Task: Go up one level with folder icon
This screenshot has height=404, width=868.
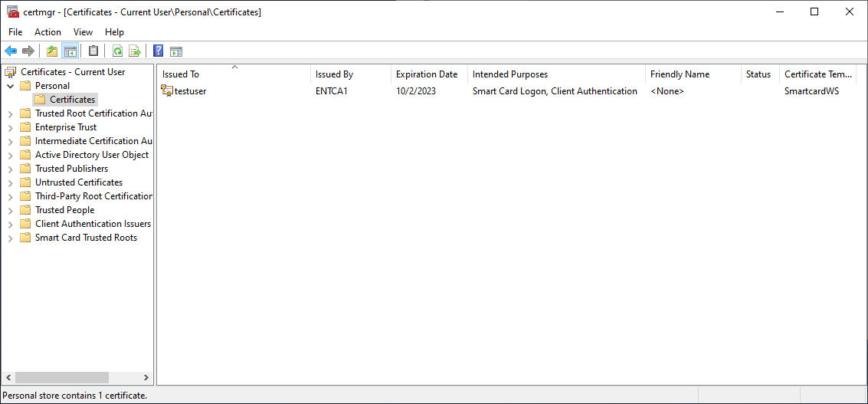Action: 52,51
